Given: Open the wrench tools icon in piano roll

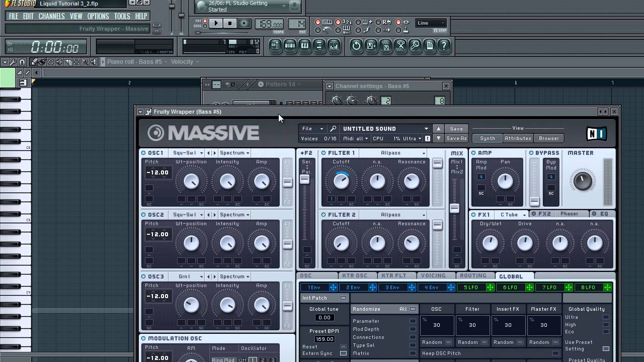Looking at the screenshot, I should 13,62.
